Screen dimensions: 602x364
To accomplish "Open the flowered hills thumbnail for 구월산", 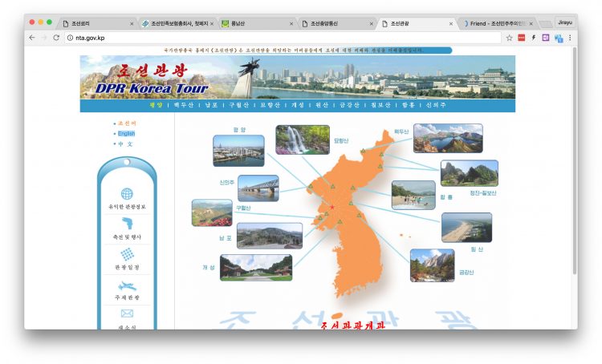I will [212, 212].
